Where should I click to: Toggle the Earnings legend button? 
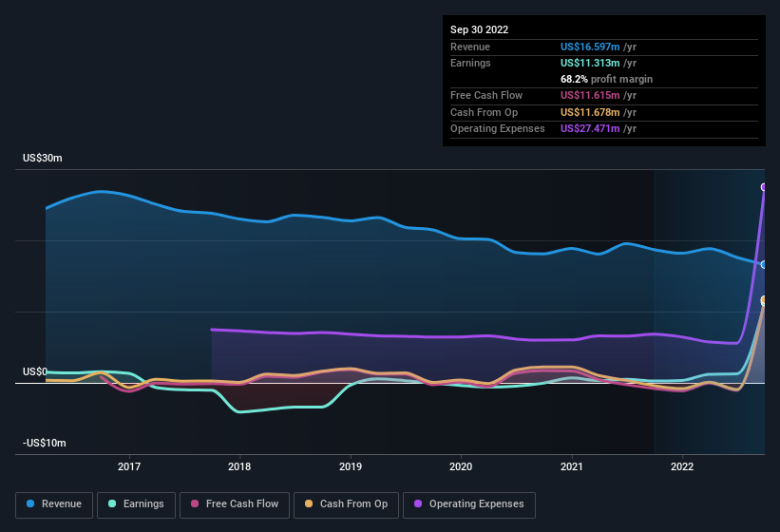(136, 504)
